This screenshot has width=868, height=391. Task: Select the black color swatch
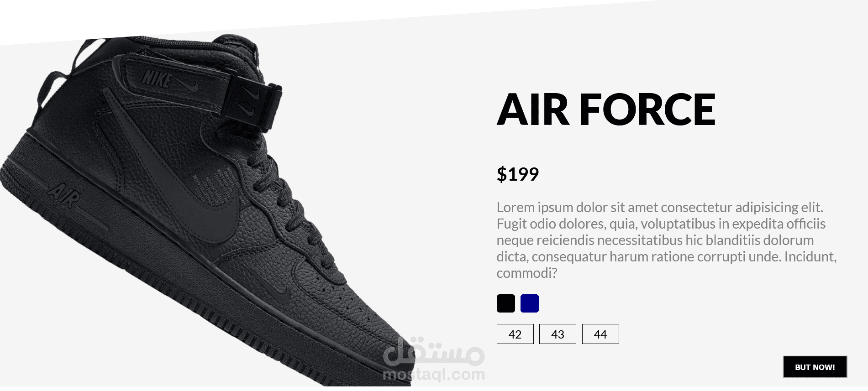click(x=505, y=303)
